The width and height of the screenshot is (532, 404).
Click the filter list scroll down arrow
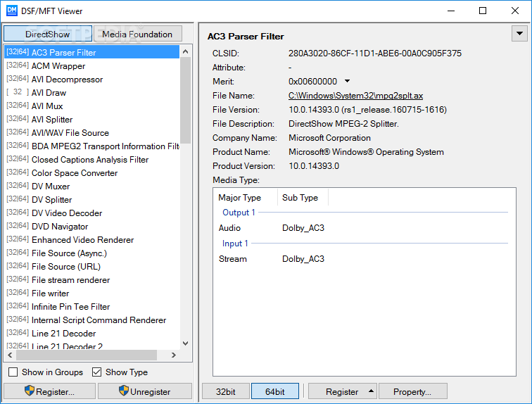[x=185, y=343]
